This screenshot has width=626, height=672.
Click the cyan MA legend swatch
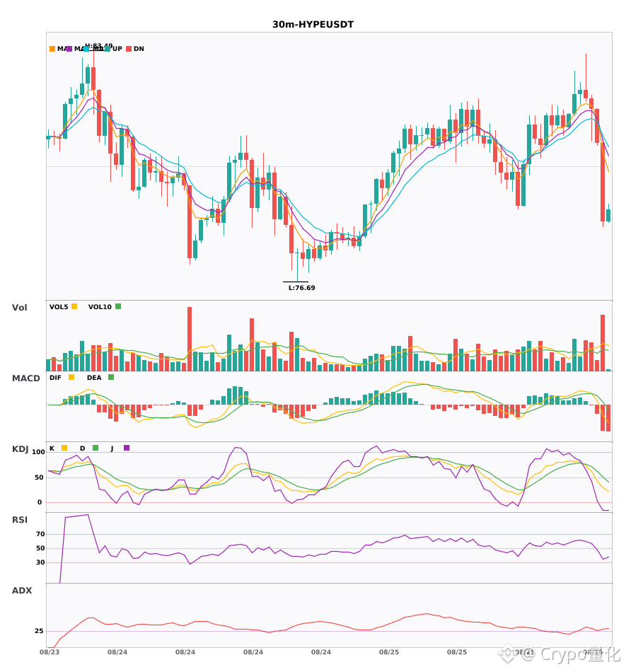pos(86,49)
